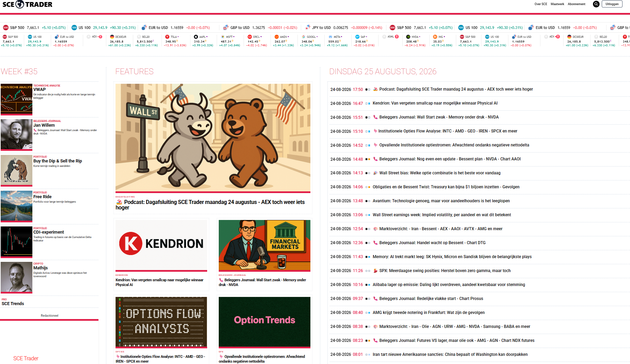Open the GOOGL ticker logo

click(303, 37)
